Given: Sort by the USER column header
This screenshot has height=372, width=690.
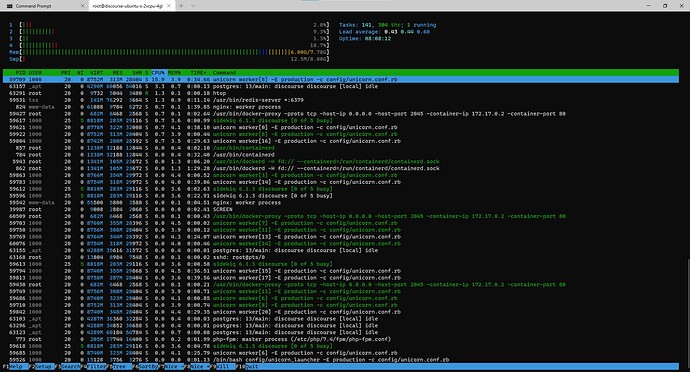Looking at the screenshot, I should tap(35, 73).
